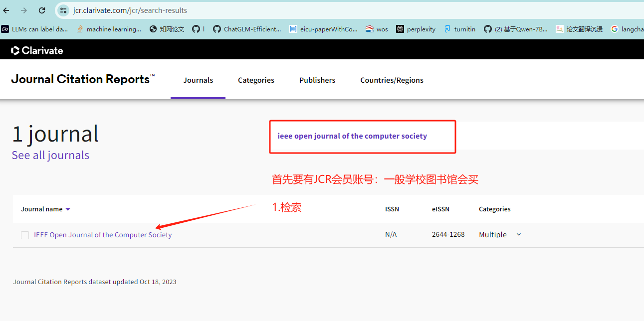Click the search query 'ieee open journal of the computer society'

click(x=352, y=136)
